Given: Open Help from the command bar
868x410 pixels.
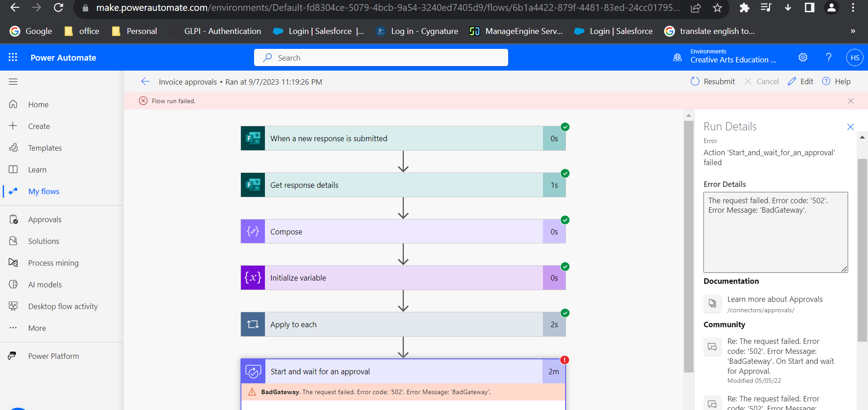Looking at the screenshot, I should (836, 81).
